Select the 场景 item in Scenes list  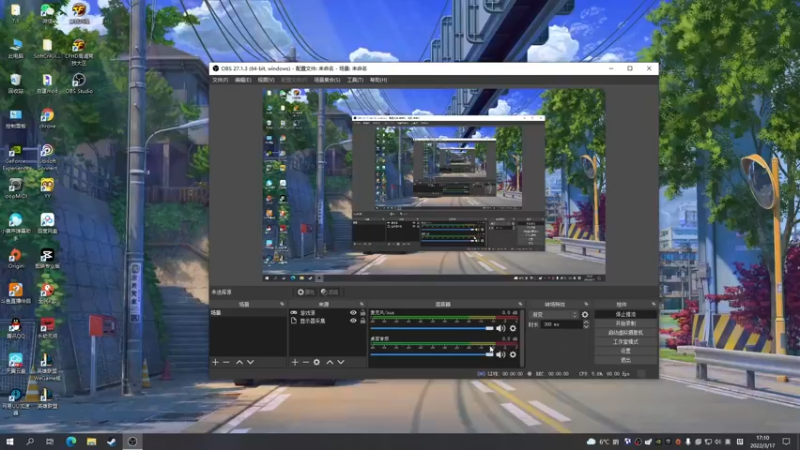coord(248,313)
